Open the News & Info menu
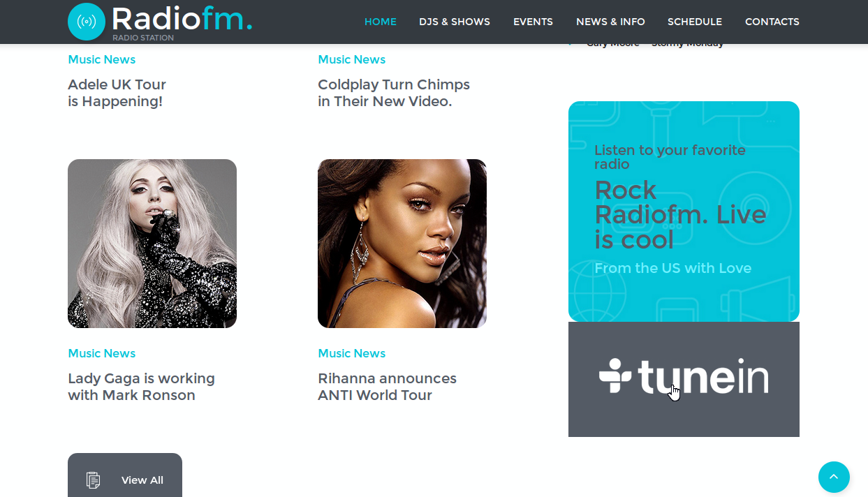 pos(610,22)
